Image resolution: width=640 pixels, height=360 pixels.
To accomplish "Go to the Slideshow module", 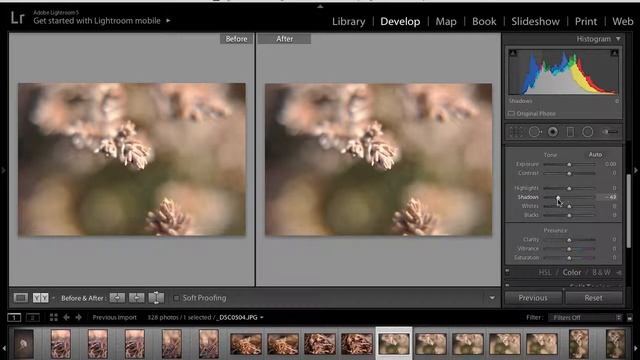I will tap(536, 21).
